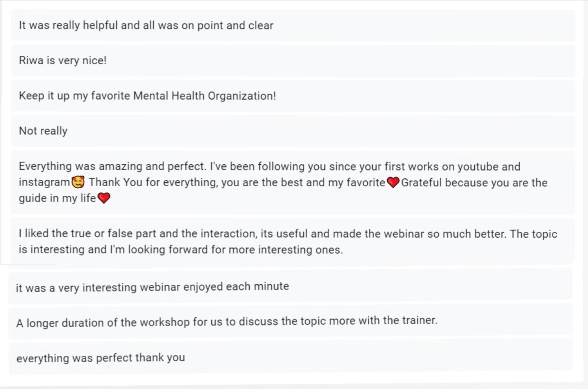Select the 'It was really helpful' response
Screen dimensions: 588x389
pyautogui.click(x=293, y=25)
